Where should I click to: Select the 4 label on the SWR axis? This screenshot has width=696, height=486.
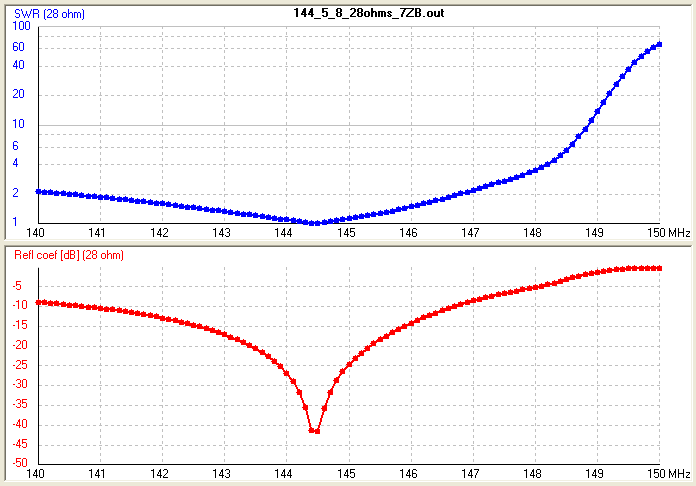[x=16, y=163]
